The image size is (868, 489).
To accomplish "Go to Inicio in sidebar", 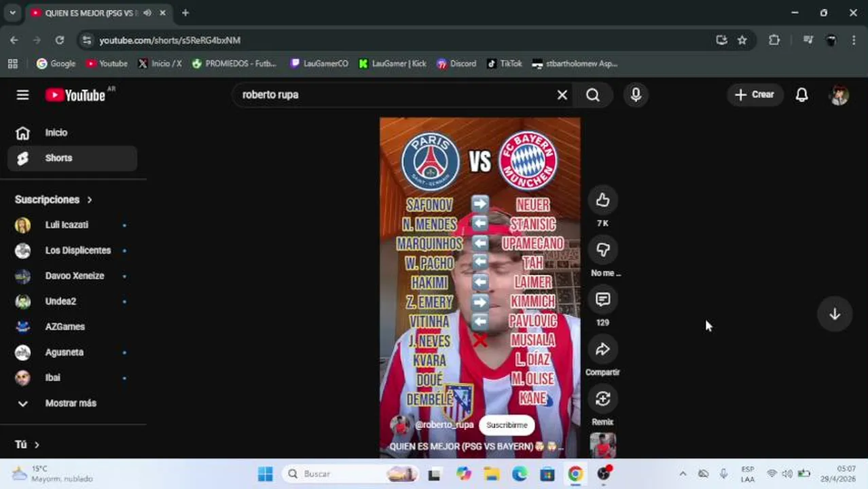I will tap(72, 133).
